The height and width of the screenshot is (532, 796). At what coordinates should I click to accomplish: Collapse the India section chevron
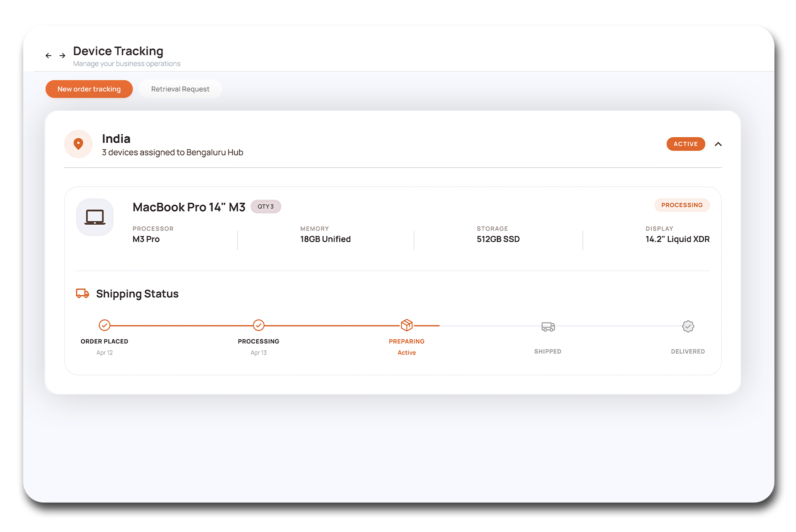click(718, 144)
